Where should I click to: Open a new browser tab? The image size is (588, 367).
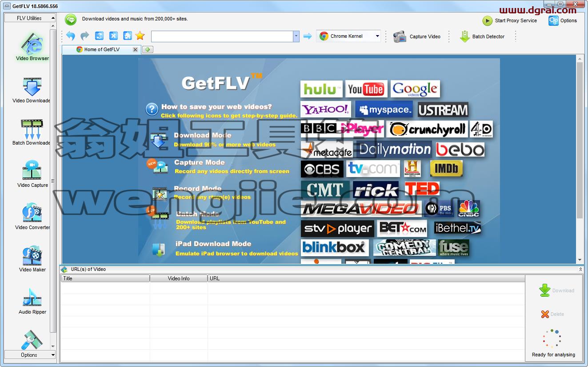148,49
